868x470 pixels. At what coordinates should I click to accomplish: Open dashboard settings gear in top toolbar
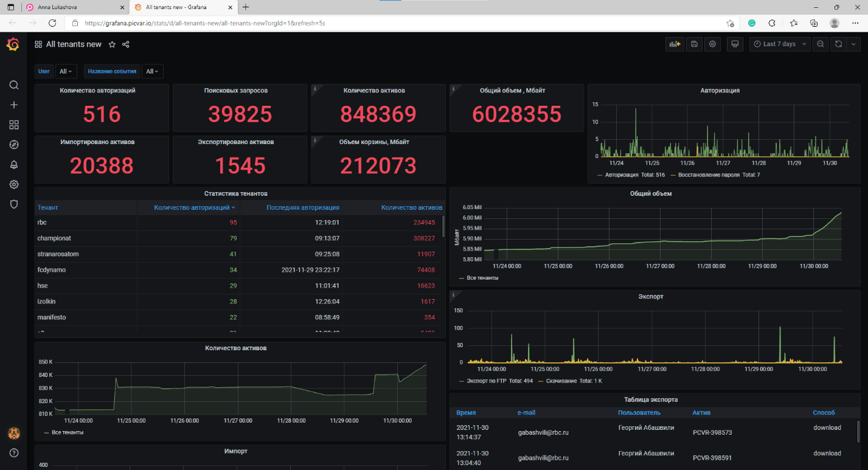click(x=713, y=44)
